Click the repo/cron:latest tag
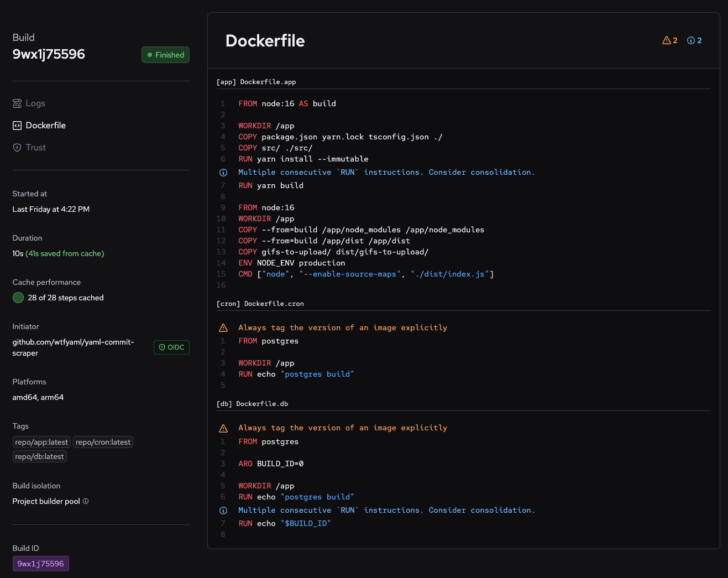 tap(103, 442)
